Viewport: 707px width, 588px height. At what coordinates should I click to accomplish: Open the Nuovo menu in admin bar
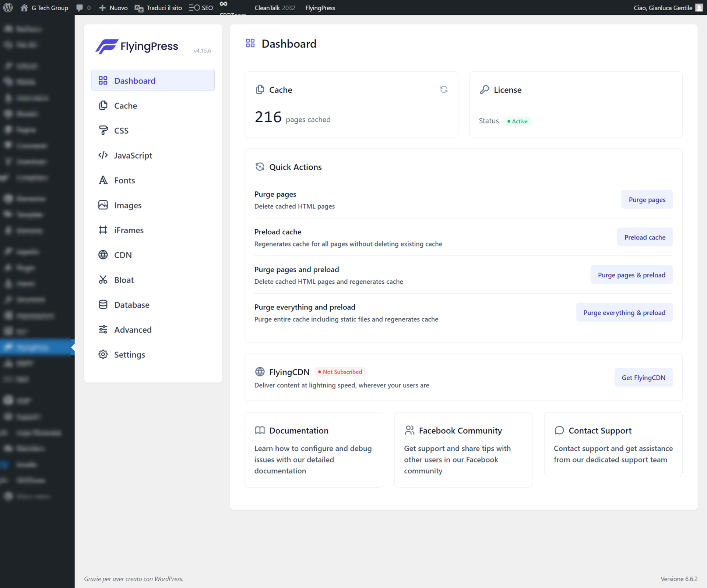click(114, 8)
